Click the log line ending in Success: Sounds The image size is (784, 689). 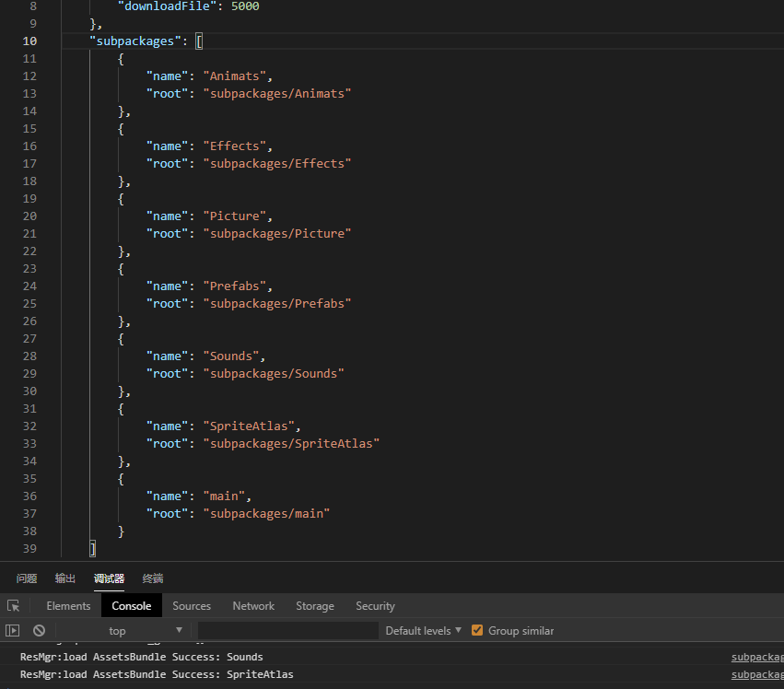(x=142, y=657)
